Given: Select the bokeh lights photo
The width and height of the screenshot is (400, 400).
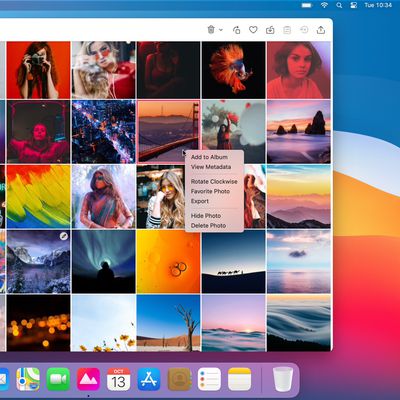Looking at the screenshot, I should click(x=38, y=323).
